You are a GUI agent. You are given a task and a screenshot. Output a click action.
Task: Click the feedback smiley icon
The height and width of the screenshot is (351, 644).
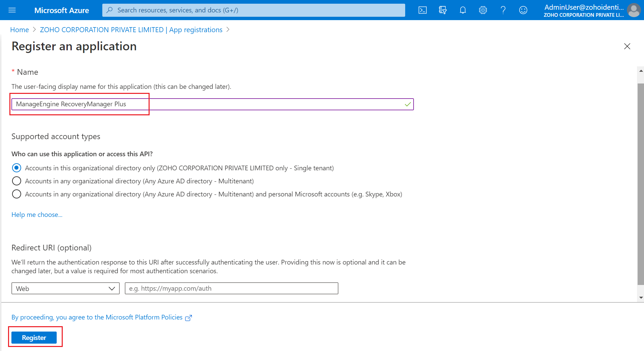coord(523,10)
